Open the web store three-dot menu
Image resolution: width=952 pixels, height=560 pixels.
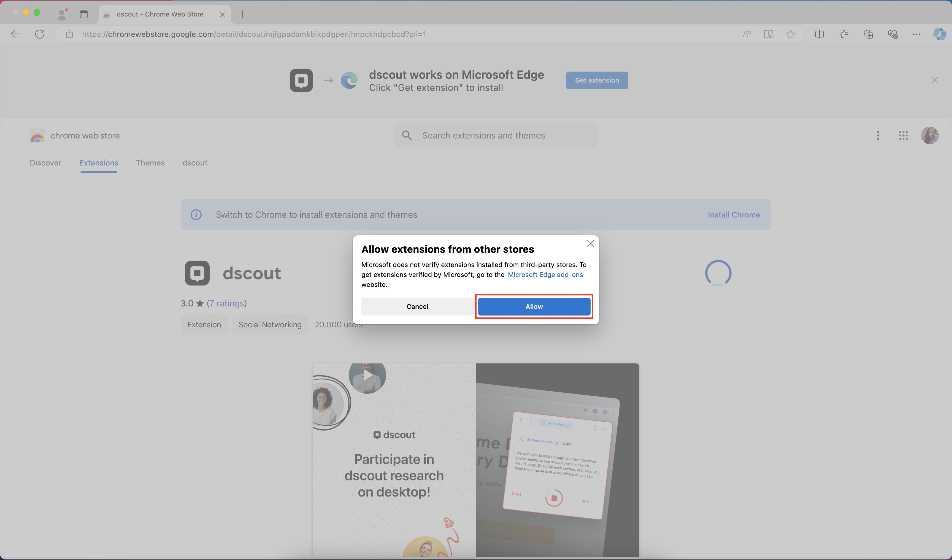[x=878, y=135]
